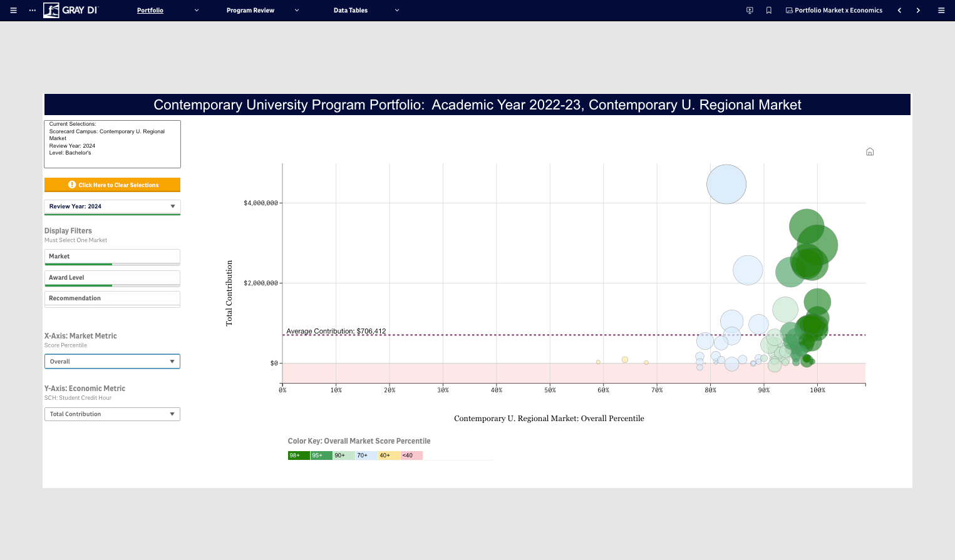Open the Review Year: 2024 dropdown
The height and width of the screenshot is (560, 955).
click(112, 206)
